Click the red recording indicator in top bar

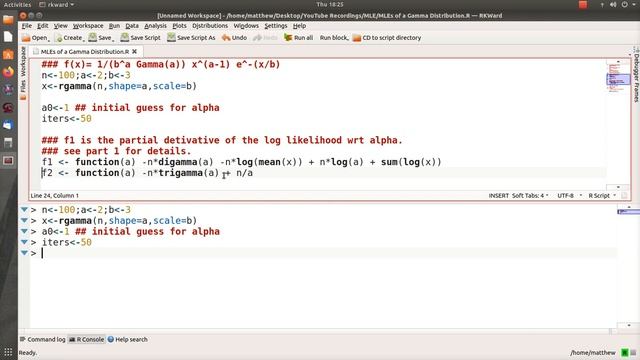(x=583, y=4)
